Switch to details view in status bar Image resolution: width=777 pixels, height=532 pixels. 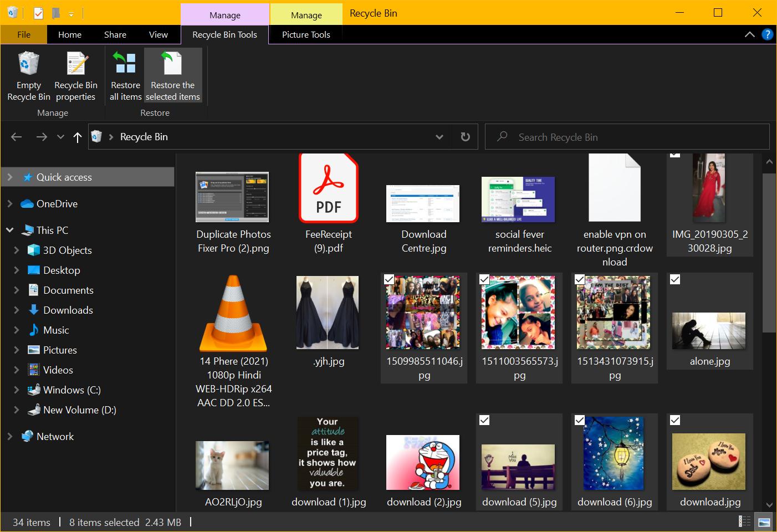tap(745, 521)
